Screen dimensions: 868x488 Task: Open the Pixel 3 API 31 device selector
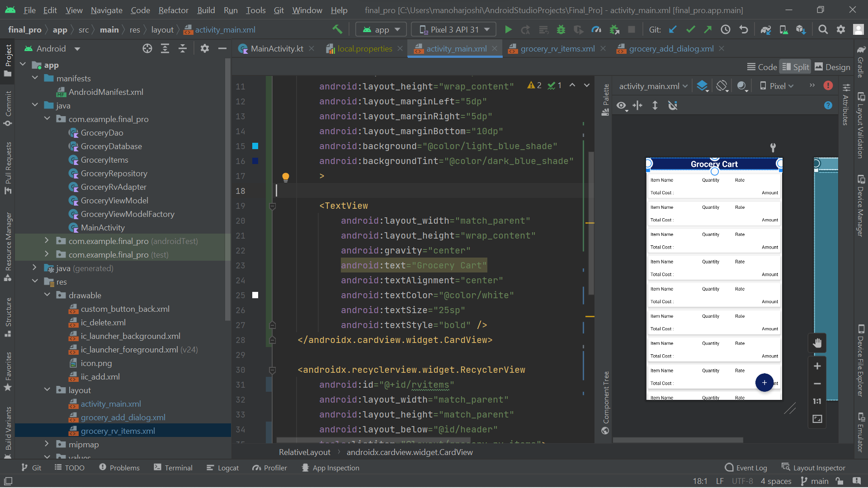click(453, 29)
